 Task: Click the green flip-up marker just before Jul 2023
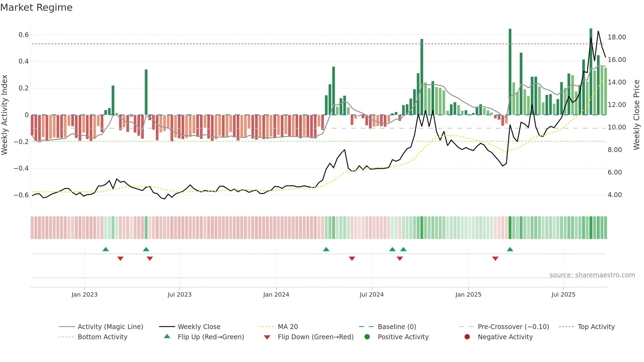click(x=146, y=249)
